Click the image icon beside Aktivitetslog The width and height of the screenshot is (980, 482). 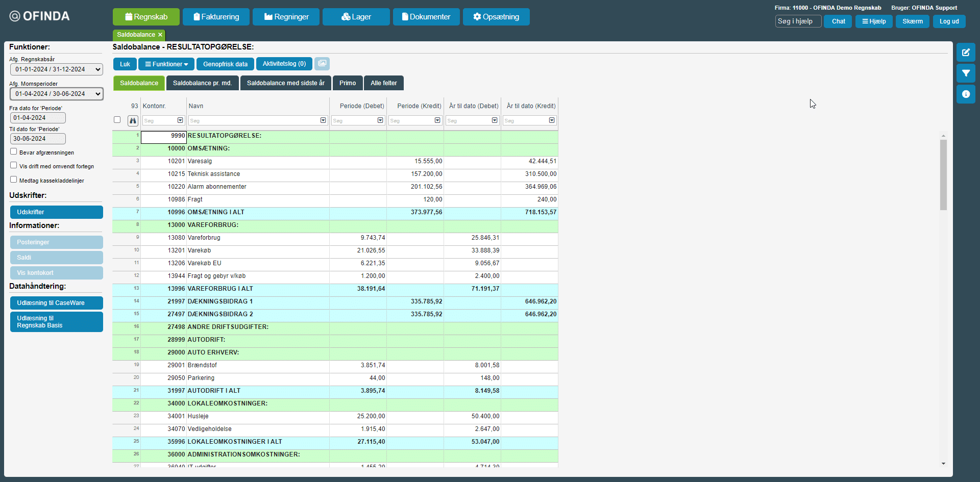(x=322, y=64)
